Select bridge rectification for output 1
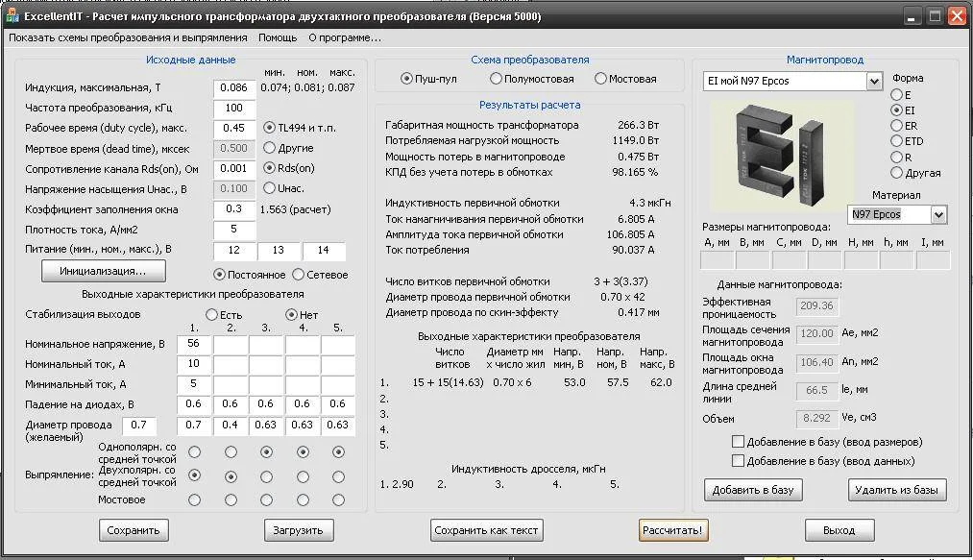Screen dimensions: 973x560 tap(194, 499)
